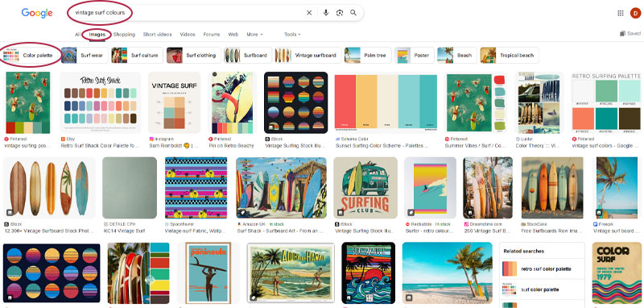Image resolution: width=644 pixels, height=308 pixels.
Task: Click related search retro surf color palette
Action: (x=542, y=269)
